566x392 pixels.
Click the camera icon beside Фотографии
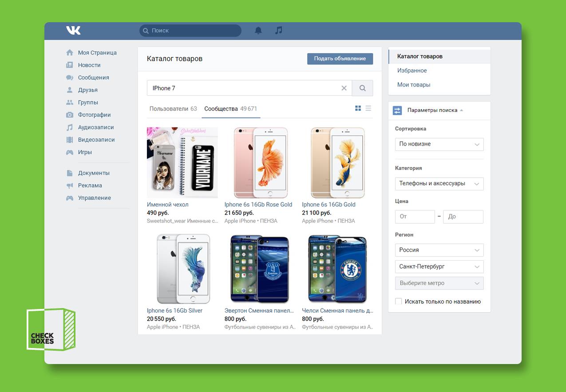pyautogui.click(x=70, y=115)
